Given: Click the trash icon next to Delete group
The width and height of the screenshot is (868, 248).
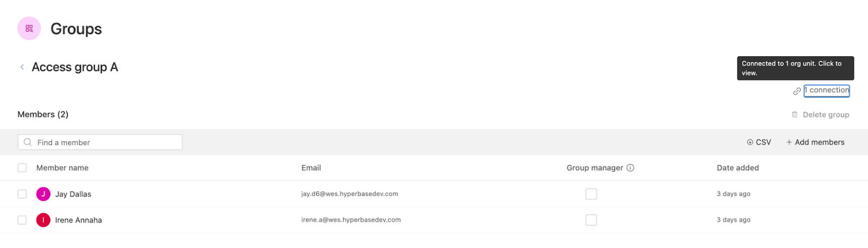Looking at the screenshot, I should coord(795,115).
